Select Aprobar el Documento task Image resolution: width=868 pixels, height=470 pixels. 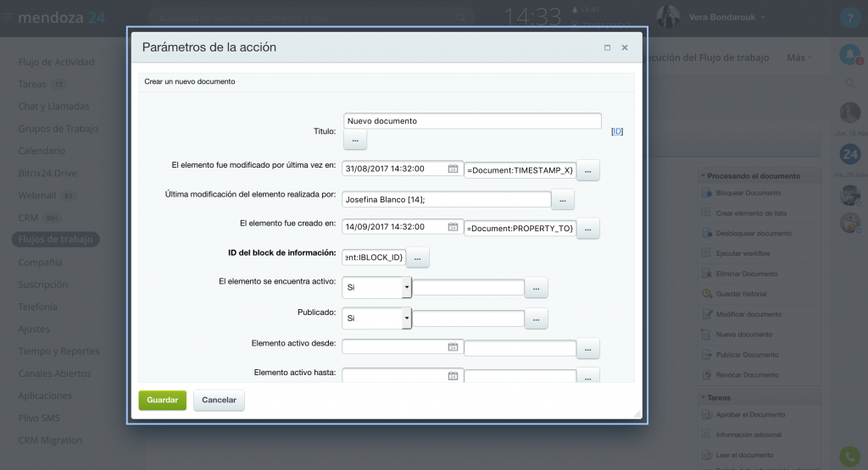point(750,414)
